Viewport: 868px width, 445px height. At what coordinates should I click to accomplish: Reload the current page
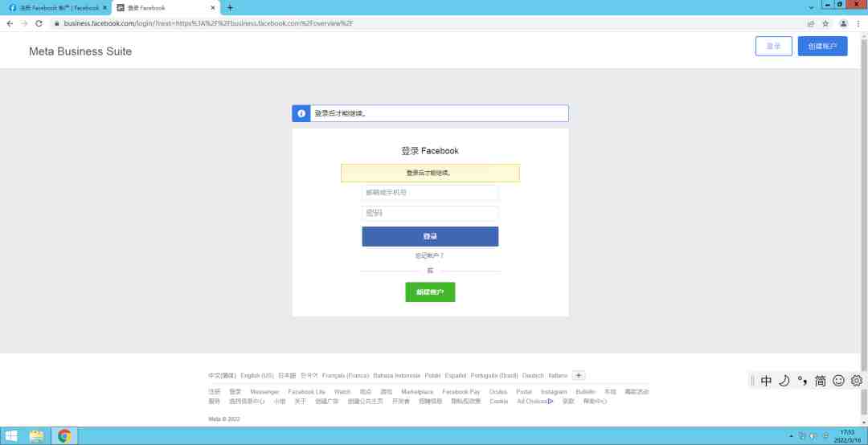(x=39, y=23)
